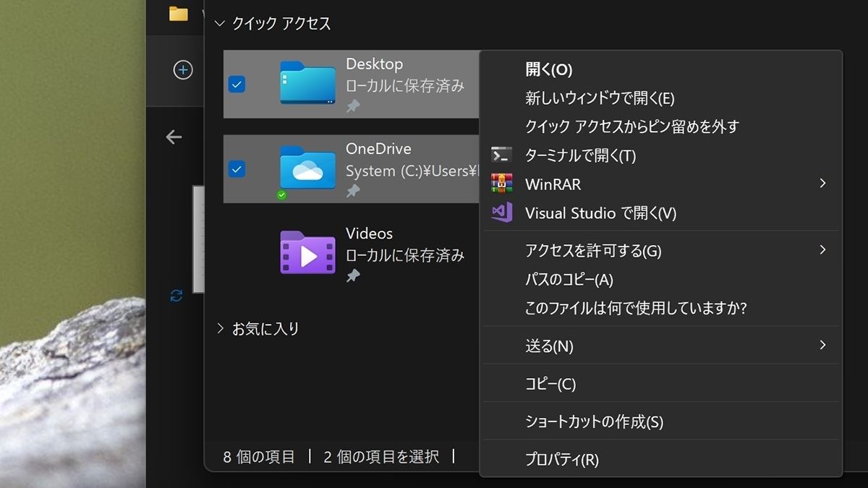This screenshot has width=868, height=488.
Task: Collapse the クイック アクセス section
Action: [219, 23]
